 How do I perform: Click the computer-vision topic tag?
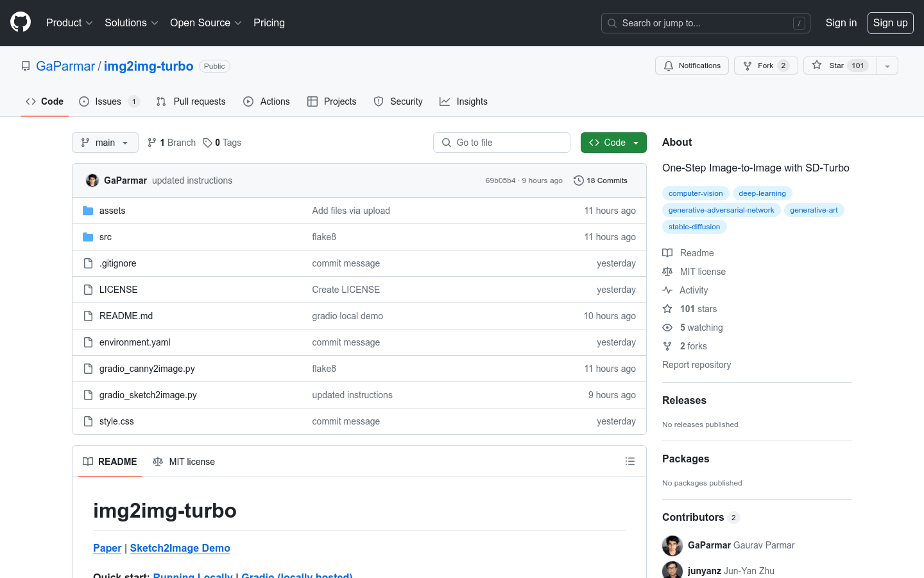click(x=696, y=193)
